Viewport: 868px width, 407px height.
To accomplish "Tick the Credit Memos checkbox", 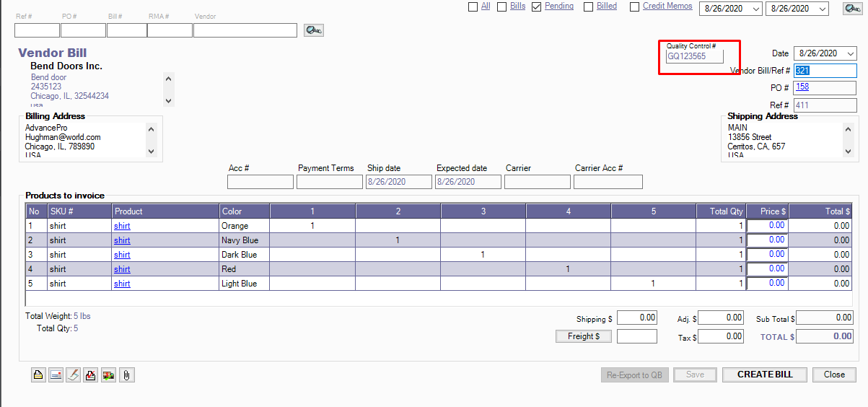I will click(634, 7).
